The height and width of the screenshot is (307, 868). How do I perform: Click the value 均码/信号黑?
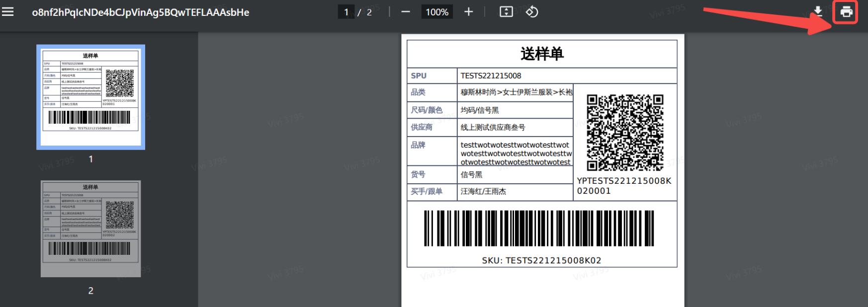[x=480, y=110]
